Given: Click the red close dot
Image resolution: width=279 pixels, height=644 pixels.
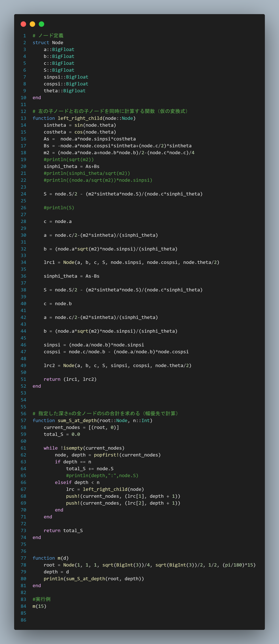Looking at the screenshot, I should (23, 24).
